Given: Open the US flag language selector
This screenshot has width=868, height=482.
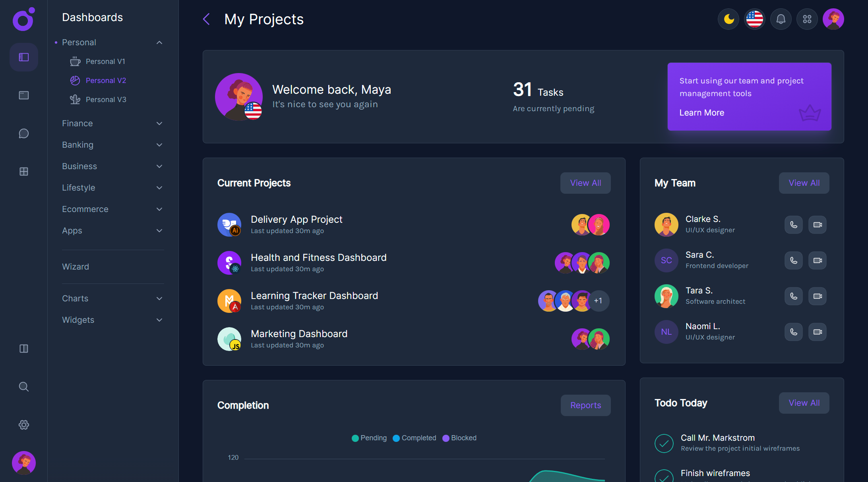Looking at the screenshot, I should coord(754,19).
